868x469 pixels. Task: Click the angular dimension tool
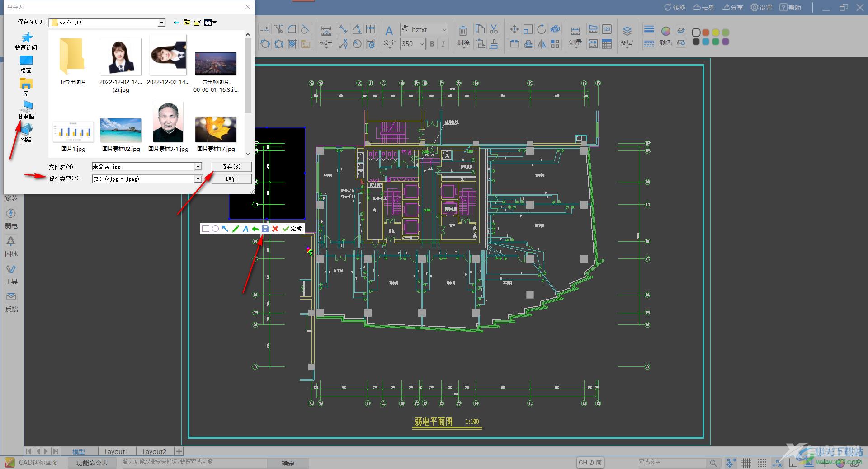357,29
